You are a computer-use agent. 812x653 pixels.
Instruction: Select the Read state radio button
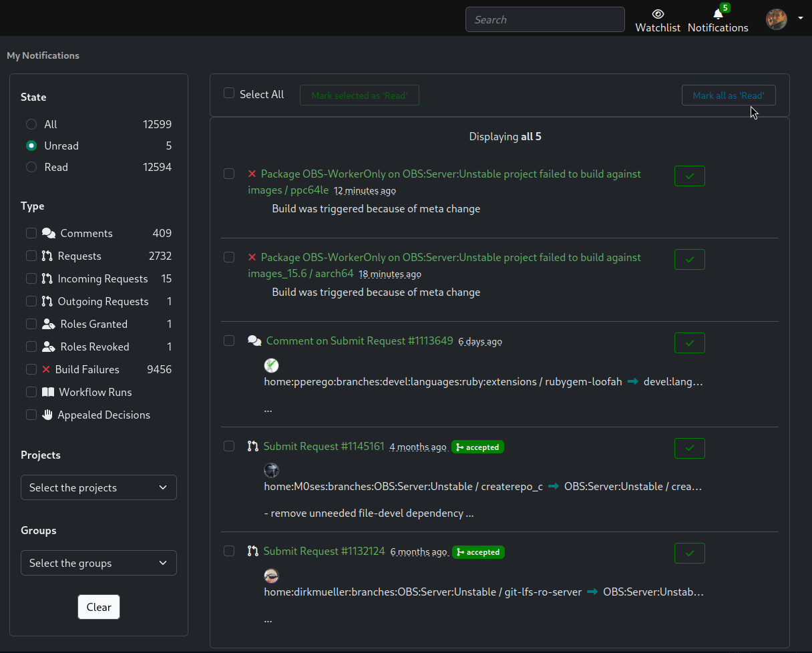point(31,167)
